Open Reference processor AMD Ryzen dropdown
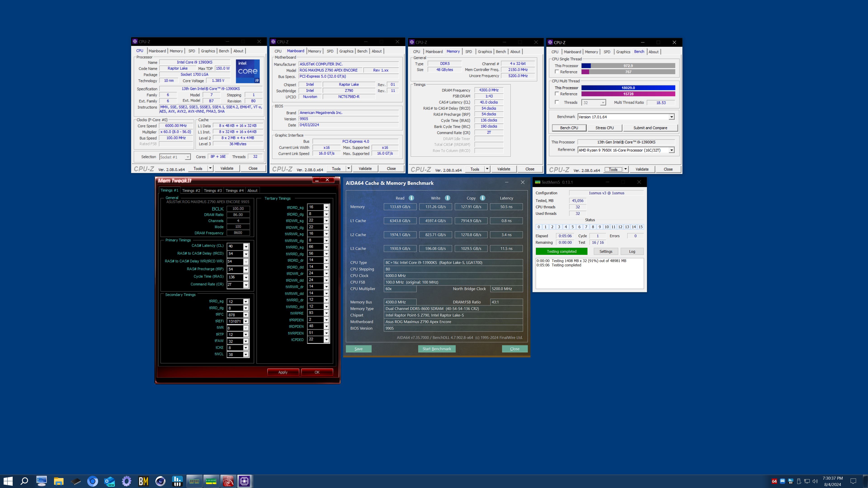The height and width of the screenshot is (488, 868). tap(672, 150)
